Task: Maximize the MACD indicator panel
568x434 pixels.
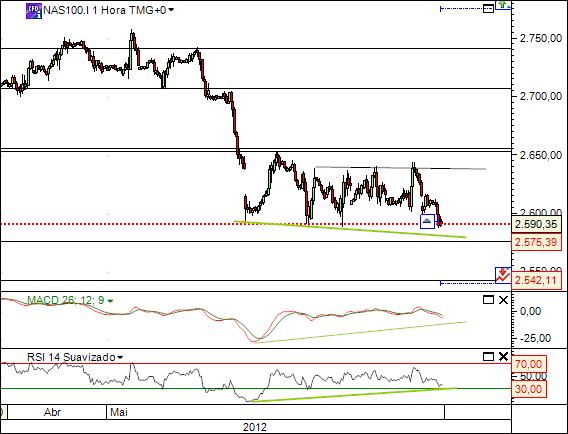Action: 488,300
